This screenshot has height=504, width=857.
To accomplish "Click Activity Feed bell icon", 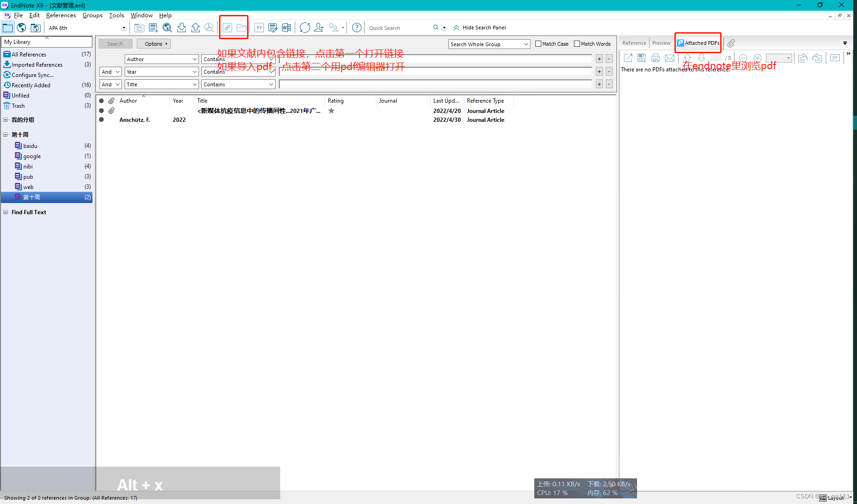I will (333, 28).
